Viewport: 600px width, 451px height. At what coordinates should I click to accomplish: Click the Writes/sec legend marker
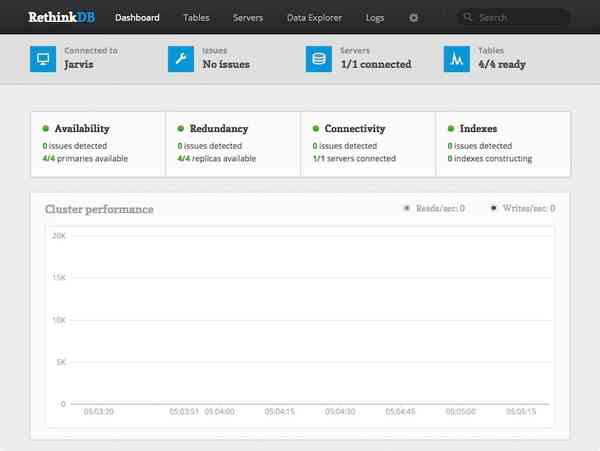[x=494, y=208]
